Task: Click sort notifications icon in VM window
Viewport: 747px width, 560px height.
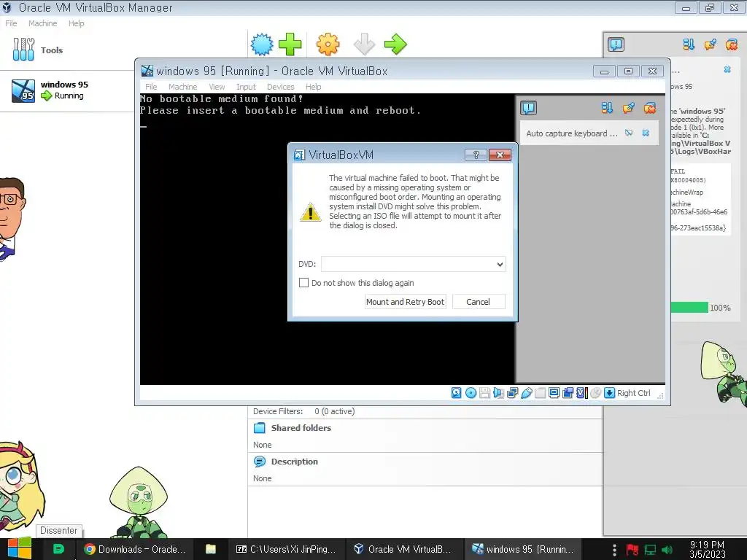Action: pos(606,108)
